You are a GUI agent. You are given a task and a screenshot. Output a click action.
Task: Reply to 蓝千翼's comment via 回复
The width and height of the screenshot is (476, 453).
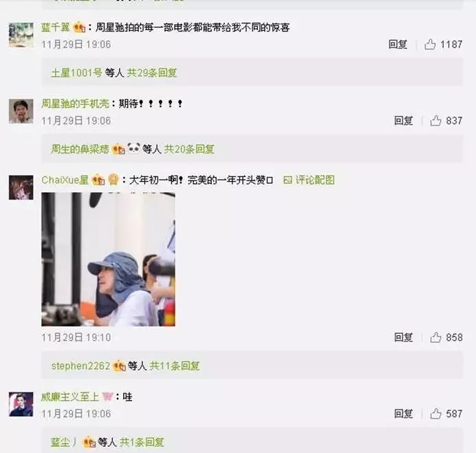click(x=398, y=44)
